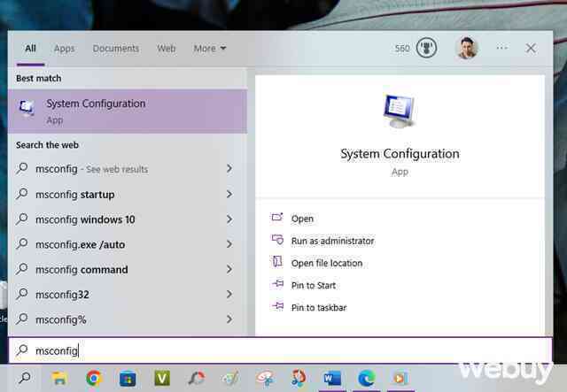This screenshot has width=567, height=392.
Task: Click the Open file location icon
Action: tap(277, 262)
